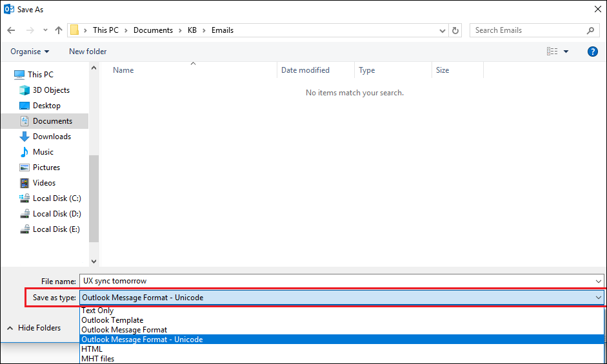Select This PC in address breadcrumb

pos(106,30)
